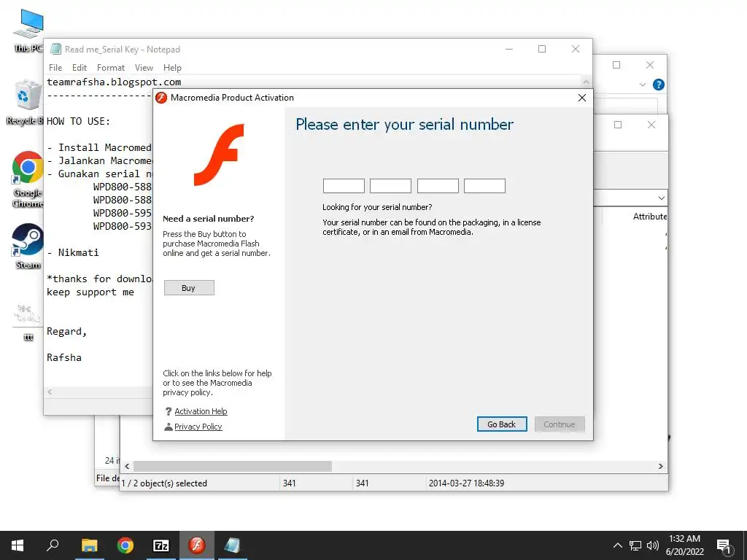Click the Flash icon in activation title bar
Image resolution: width=747 pixels, height=560 pixels.
161,98
